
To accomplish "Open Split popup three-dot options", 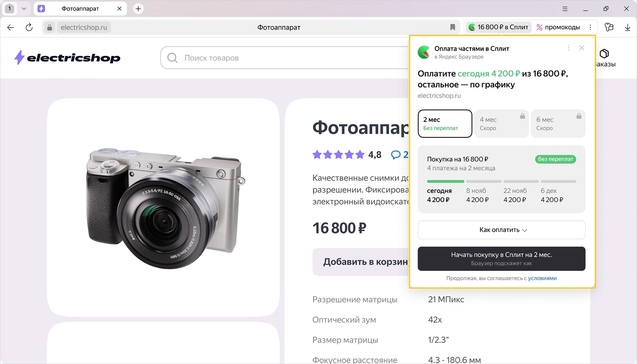I will click(568, 48).
